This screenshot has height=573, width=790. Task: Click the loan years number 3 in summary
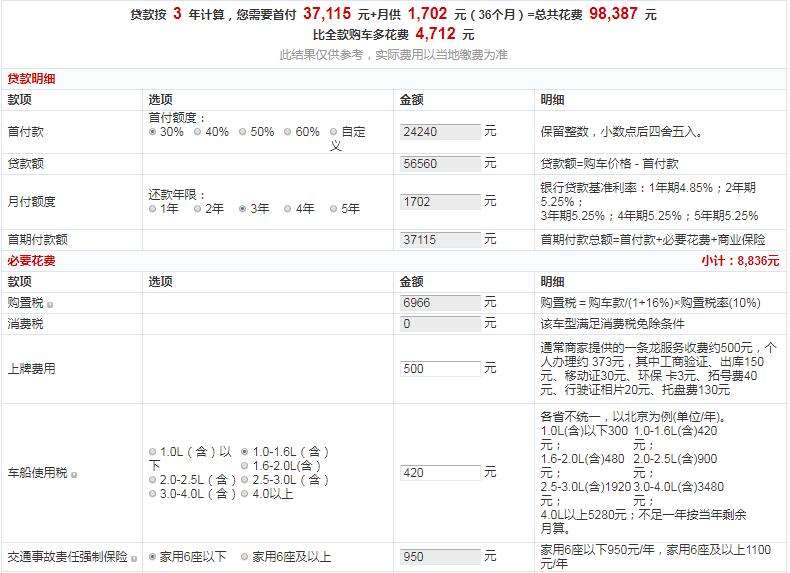click(177, 14)
